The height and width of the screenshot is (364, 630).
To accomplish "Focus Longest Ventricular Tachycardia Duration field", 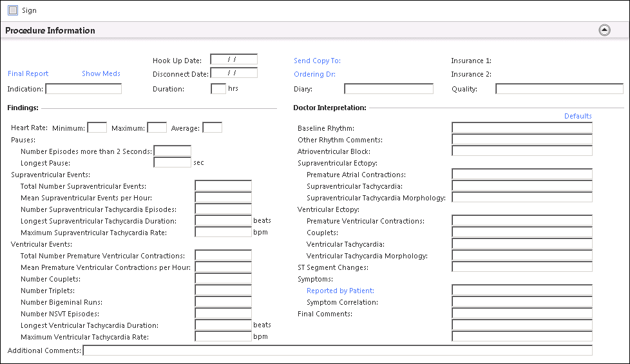I will (x=224, y=325).
